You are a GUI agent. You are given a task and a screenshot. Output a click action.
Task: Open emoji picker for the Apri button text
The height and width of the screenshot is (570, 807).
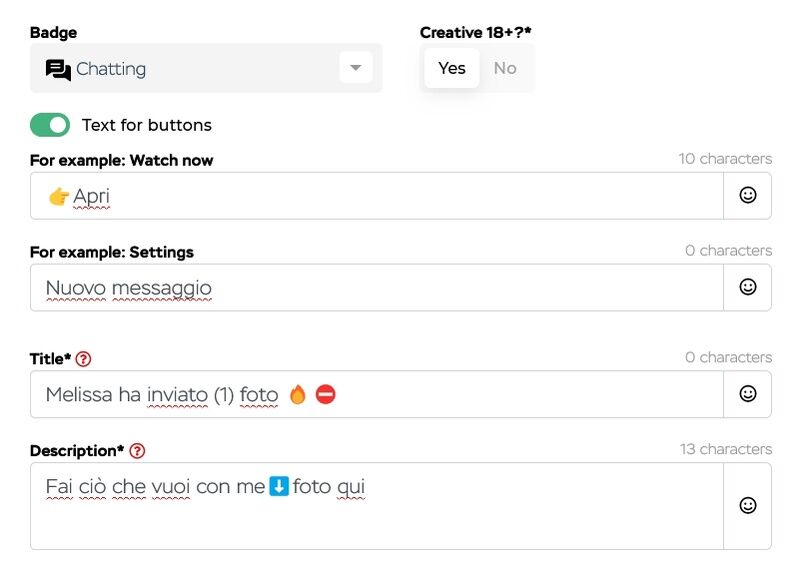click(x=747, y=196)
